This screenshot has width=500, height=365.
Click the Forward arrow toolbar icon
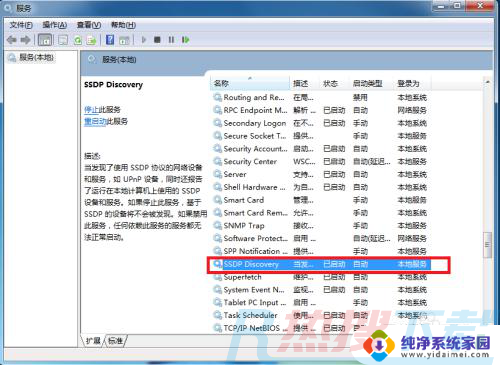point(25,40)
